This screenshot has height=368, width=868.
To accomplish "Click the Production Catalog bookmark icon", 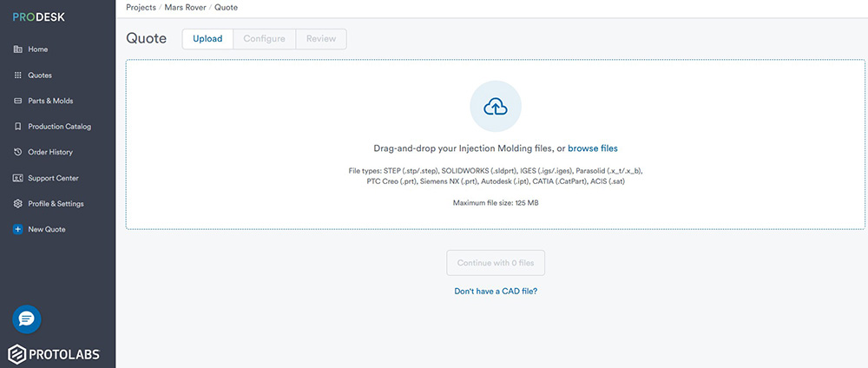I will 18,127.
